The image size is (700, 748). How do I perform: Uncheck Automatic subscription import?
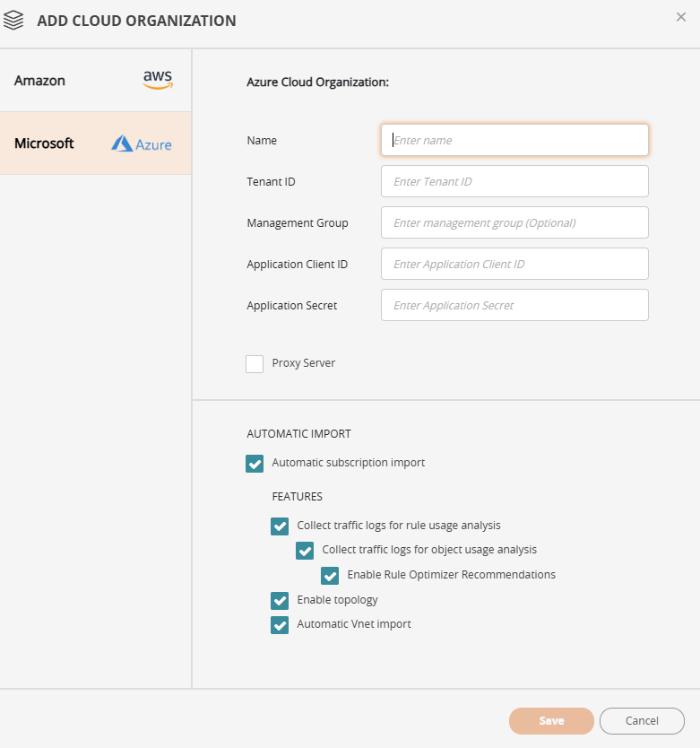coord(255,464)
